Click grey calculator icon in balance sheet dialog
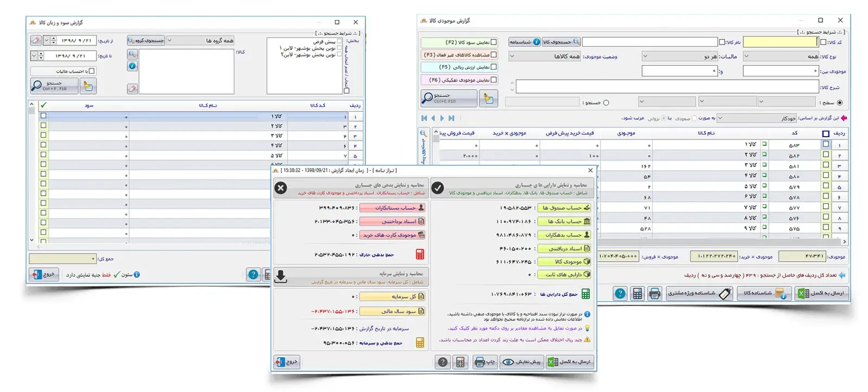The height and width of the screenshot is (392, 868). click(x=460, y=362)
